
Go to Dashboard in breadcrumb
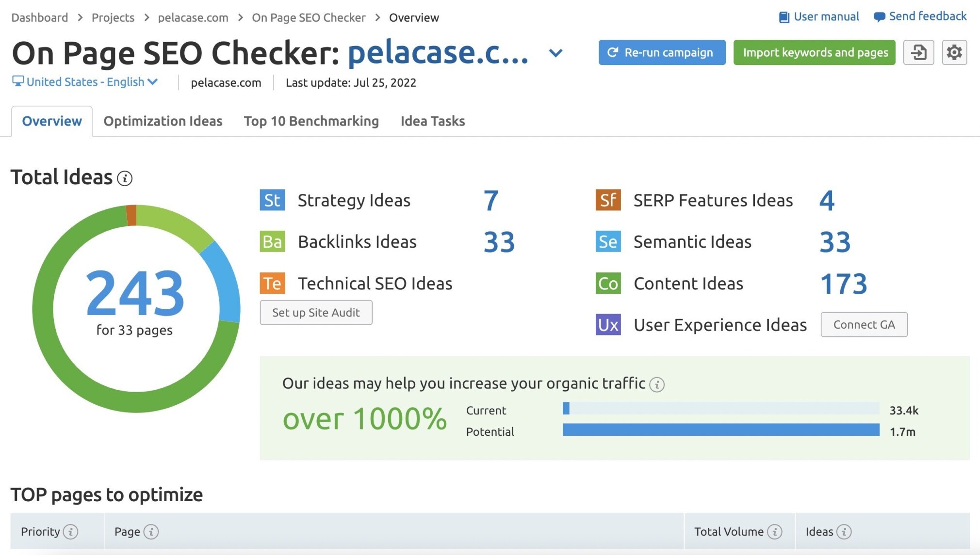tap(40, 17)
